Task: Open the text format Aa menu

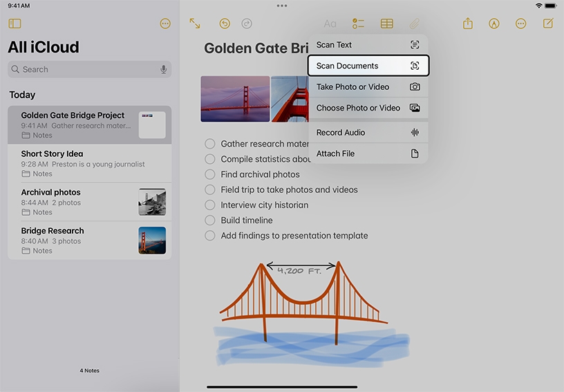Action: (x=330, y=24)
